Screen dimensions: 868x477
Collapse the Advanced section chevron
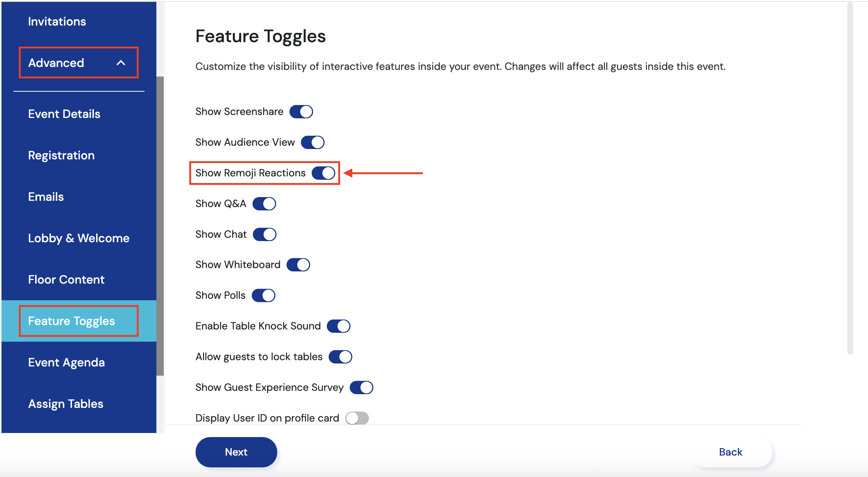pos(121,63)
